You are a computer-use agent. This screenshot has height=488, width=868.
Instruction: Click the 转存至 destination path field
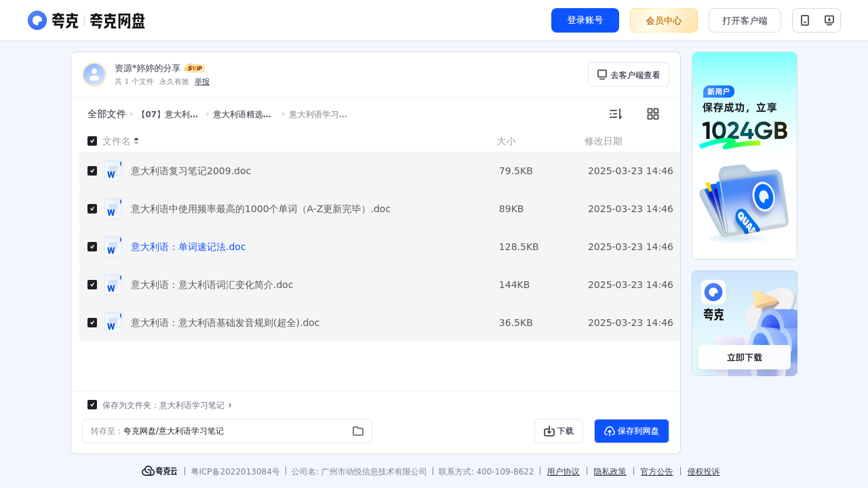pos(227,431)
